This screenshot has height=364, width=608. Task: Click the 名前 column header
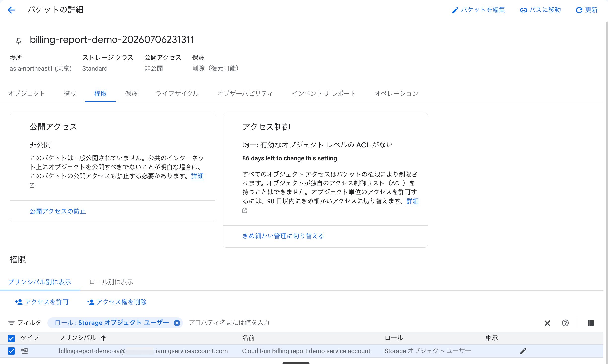click(x=248, y=338)
